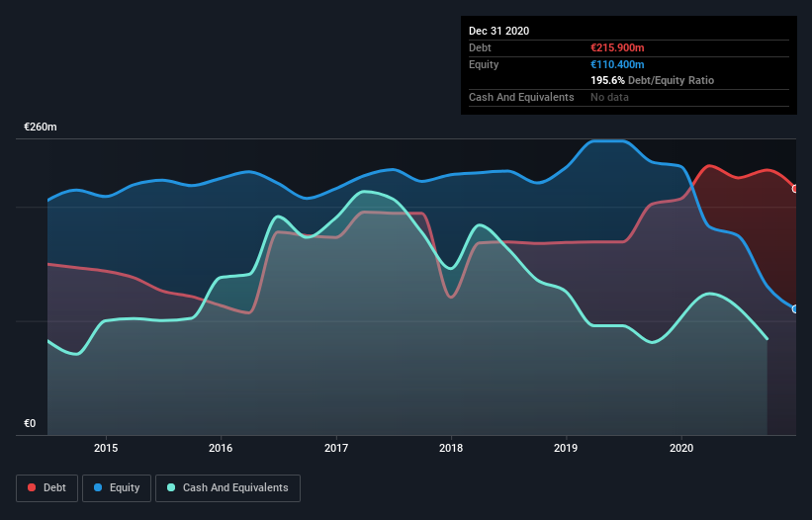Click the 2018 x-axis label
This screenshot has width=812, height=520.
point(451,448)
